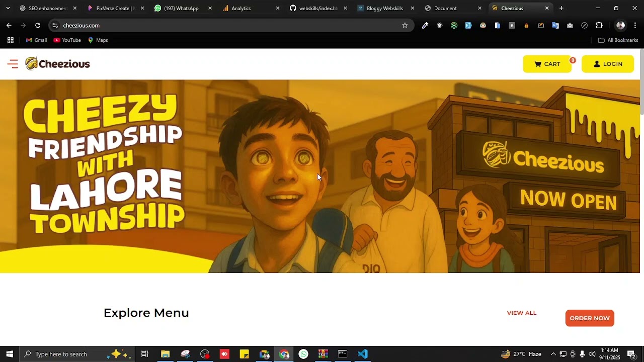
Task: Open the clock and calendar flyout
Action: [609, 354]
